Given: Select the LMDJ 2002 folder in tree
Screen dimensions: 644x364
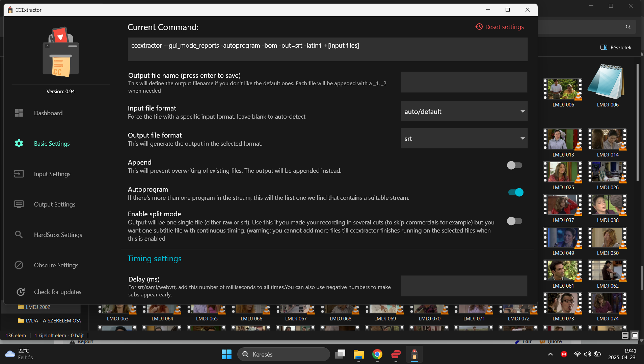Looking at the screenshot, I should click(x=38, y=307).
